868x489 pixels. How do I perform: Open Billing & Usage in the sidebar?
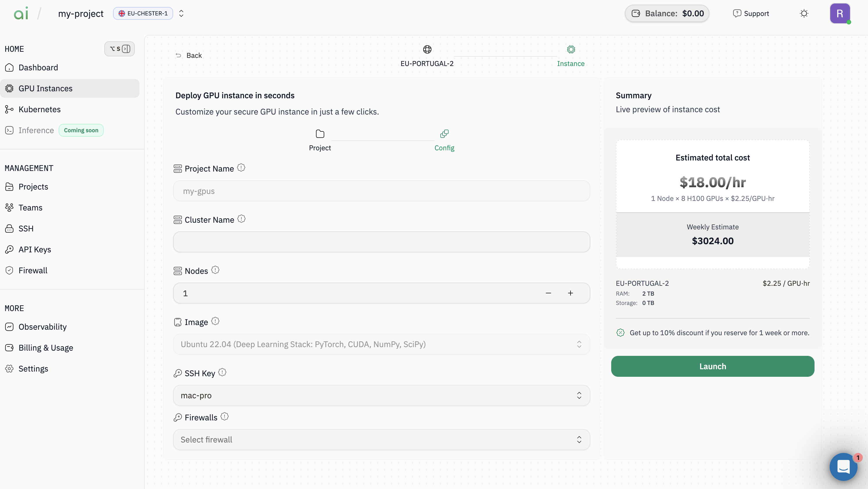46,348
